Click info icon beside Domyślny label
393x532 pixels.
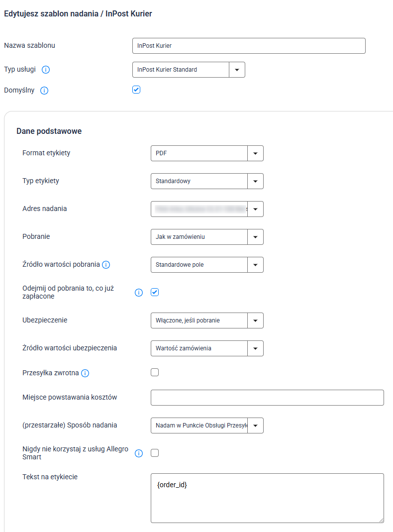pyautogui.click(x=44, y=91)
